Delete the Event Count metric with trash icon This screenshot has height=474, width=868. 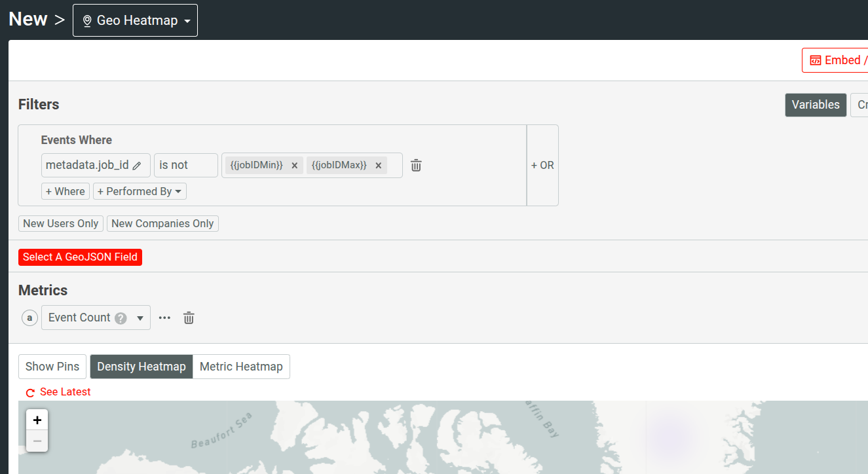coord(189,318)
